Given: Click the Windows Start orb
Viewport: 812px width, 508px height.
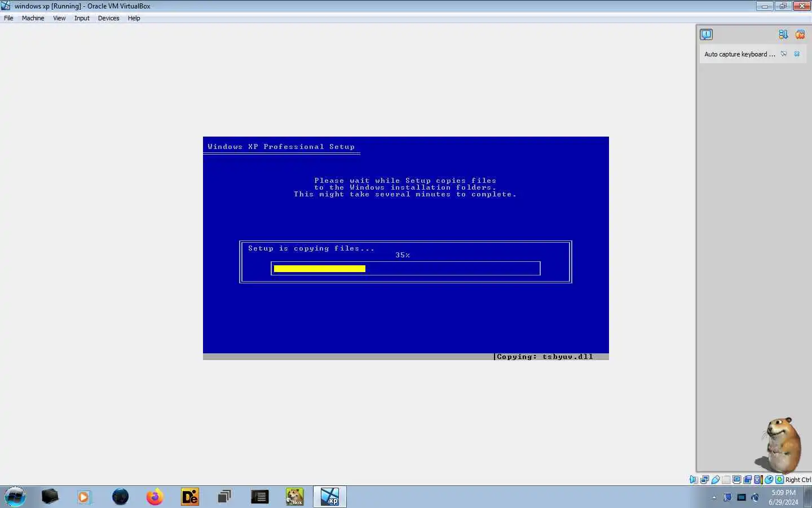Looking at the screenshot, I should tap(15, 497).
